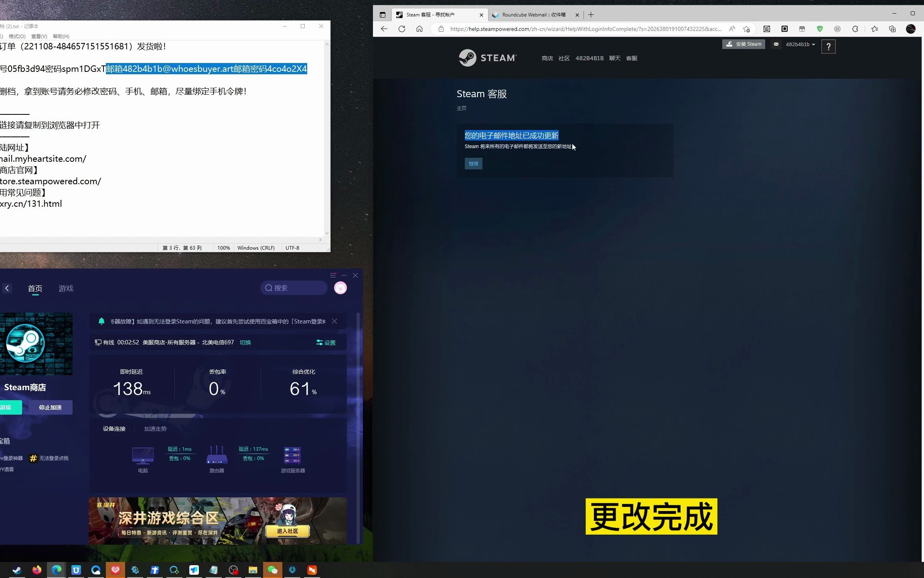Open Firefox from the taskbar

(x=37, y=570)
